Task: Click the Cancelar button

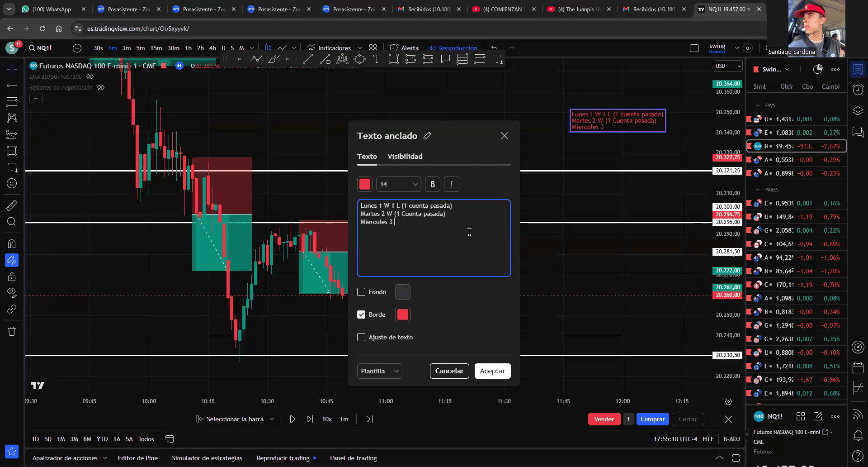Action: [x=449, y=371]
